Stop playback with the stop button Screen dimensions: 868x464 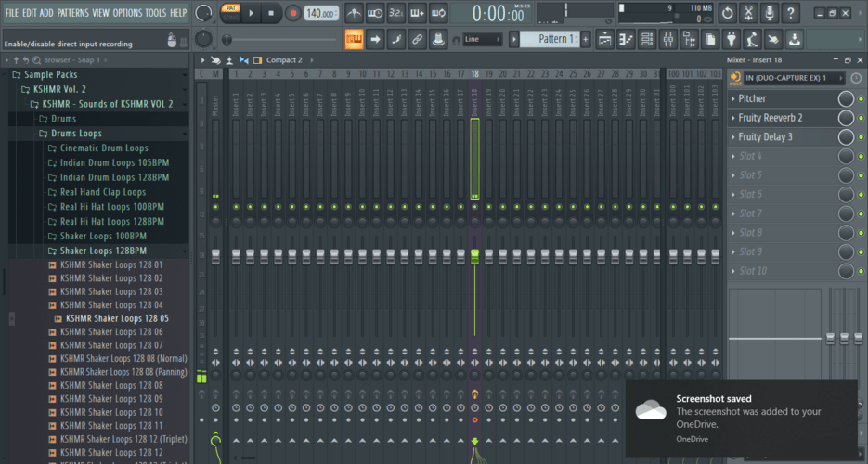(x=271, y=13)
